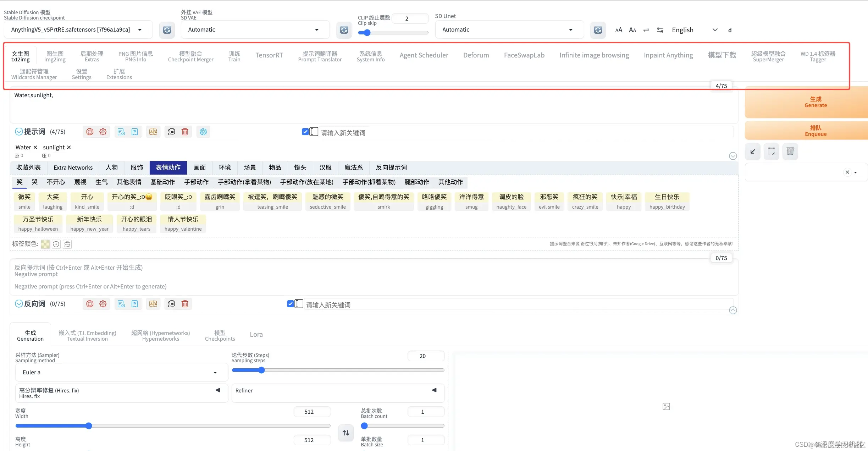The height and width of the screenshot is (451, 868).
Task: Open gear settings in negative prompt toolbar
Action: coord(103,304)
